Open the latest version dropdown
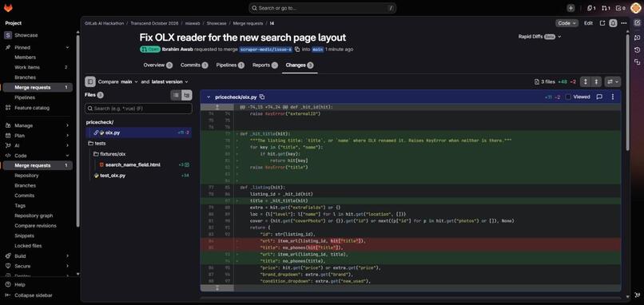The width and height of the screenshot is (644, 305). 170,81
